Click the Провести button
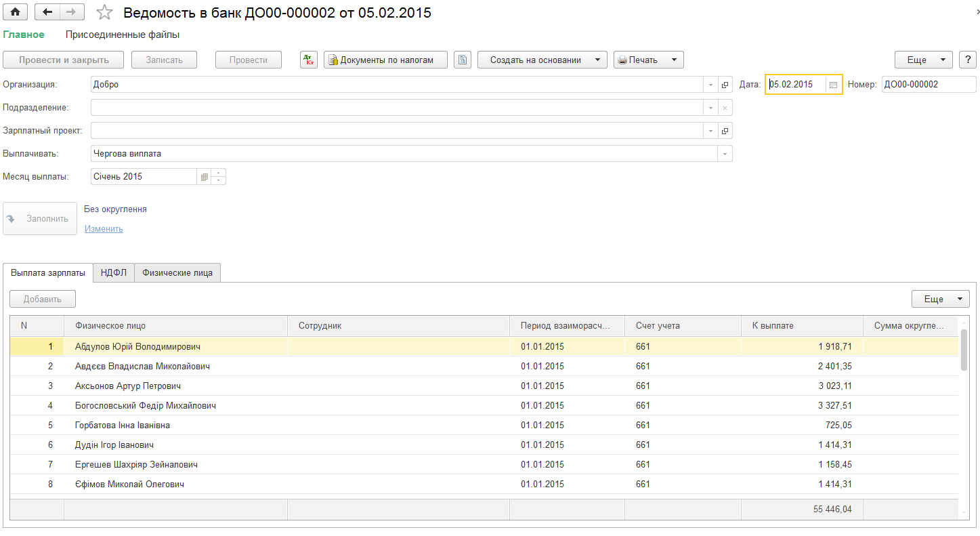The image size is (980, 536). tap(249, 60)
